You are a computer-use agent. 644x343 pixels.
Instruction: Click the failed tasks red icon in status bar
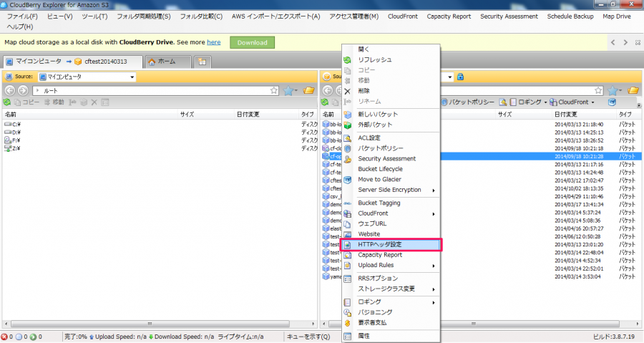coord(4,337)
